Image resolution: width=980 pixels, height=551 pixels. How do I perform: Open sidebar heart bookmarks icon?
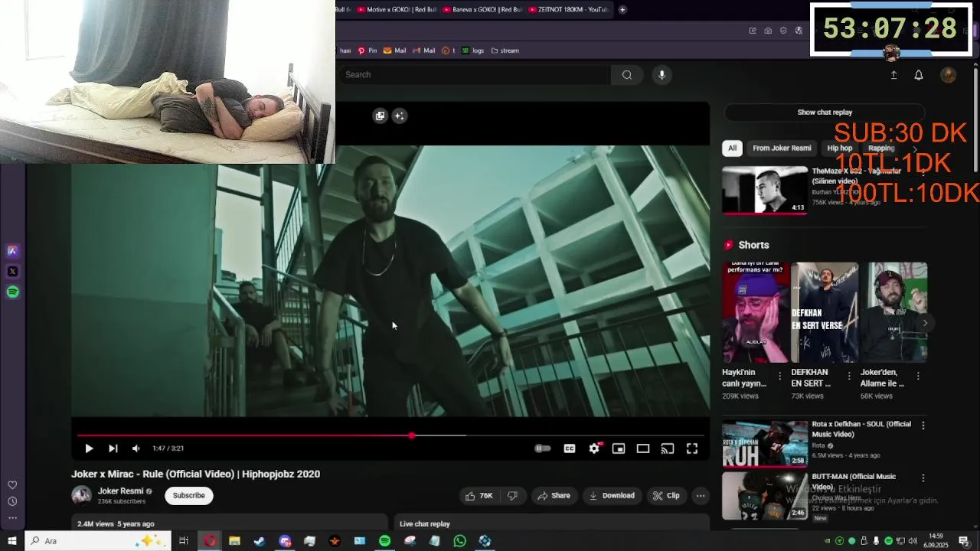[x=12, y=485]
